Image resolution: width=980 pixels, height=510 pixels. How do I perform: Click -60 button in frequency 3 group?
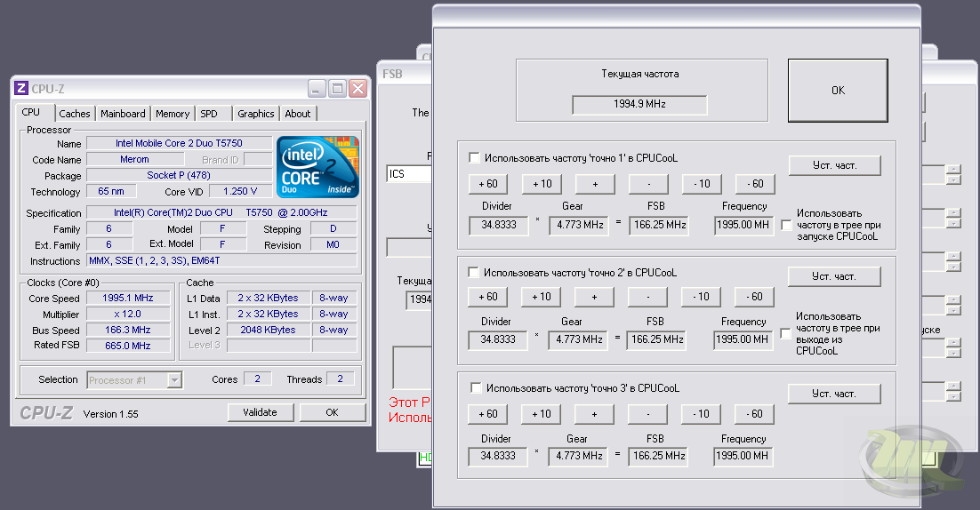(754, 414)
